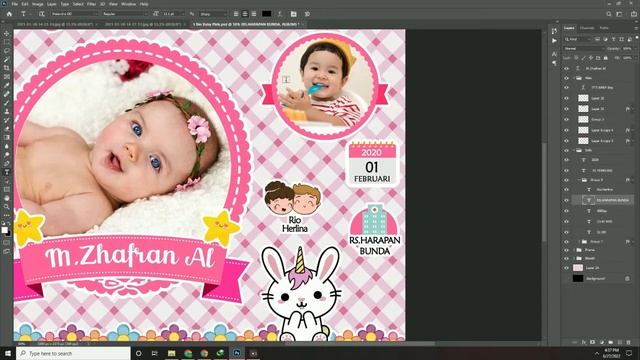Viewport: 640px width, 360px height.
Task: Click the foreground color swatch in toolbox
Action: point(4,230)
